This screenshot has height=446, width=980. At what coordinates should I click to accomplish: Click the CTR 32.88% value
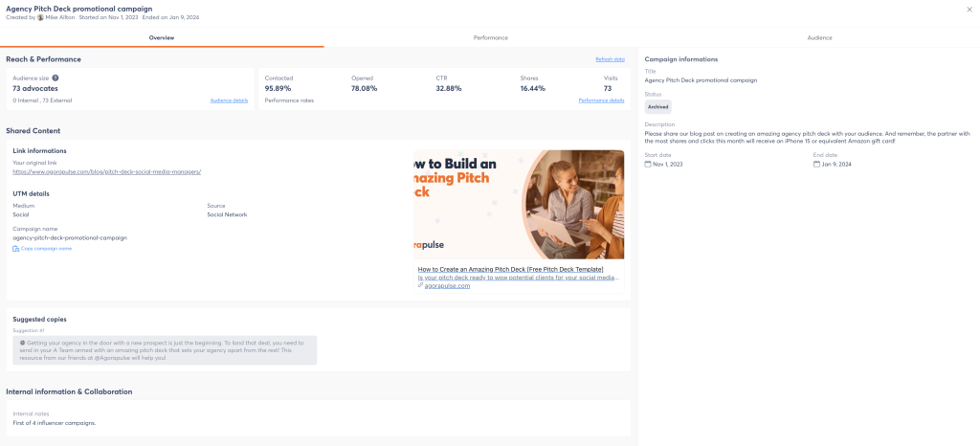point(449,89)
